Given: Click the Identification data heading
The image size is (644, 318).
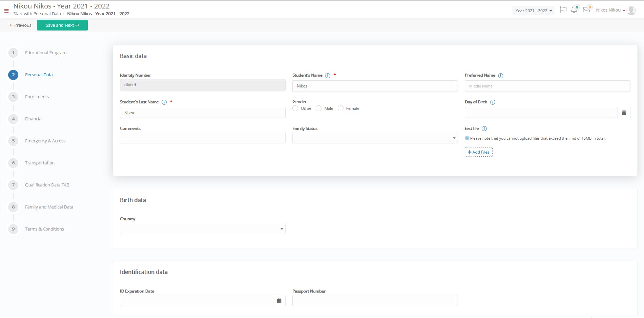Looking at the screenshot, I should pyautogui.click(x=144, y=272).
